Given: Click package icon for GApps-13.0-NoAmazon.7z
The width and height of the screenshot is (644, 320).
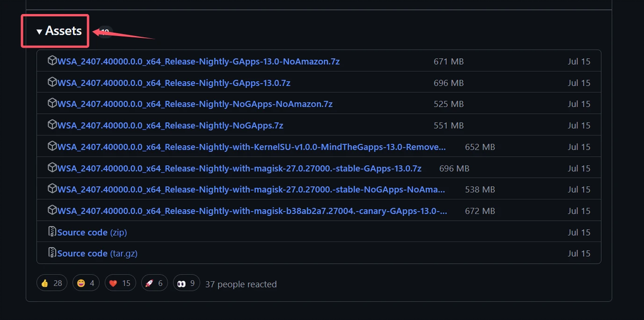Looking at the screenshot, I should pos(52,61).
